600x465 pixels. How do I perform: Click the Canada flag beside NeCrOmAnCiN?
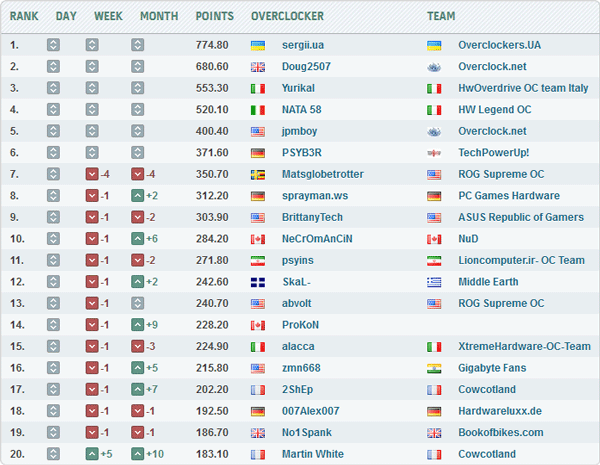pos(257,239)
